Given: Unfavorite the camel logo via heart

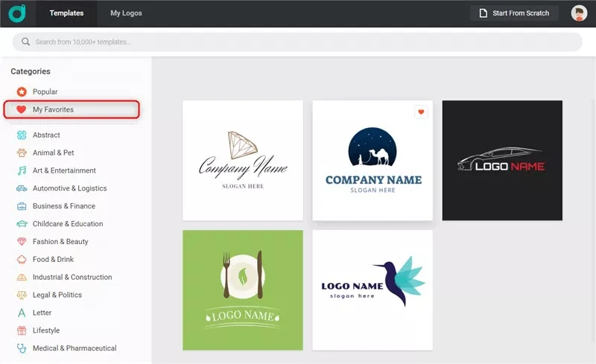Looking at the screenshot, I should 421,112.
